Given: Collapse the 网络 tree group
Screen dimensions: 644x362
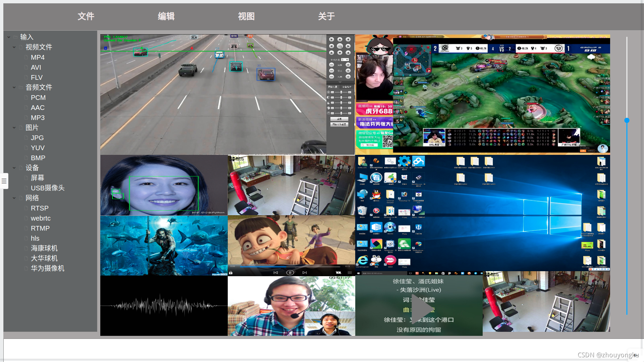Looking at the screenshot, I should pyautogui.click(x=14, y=198).
